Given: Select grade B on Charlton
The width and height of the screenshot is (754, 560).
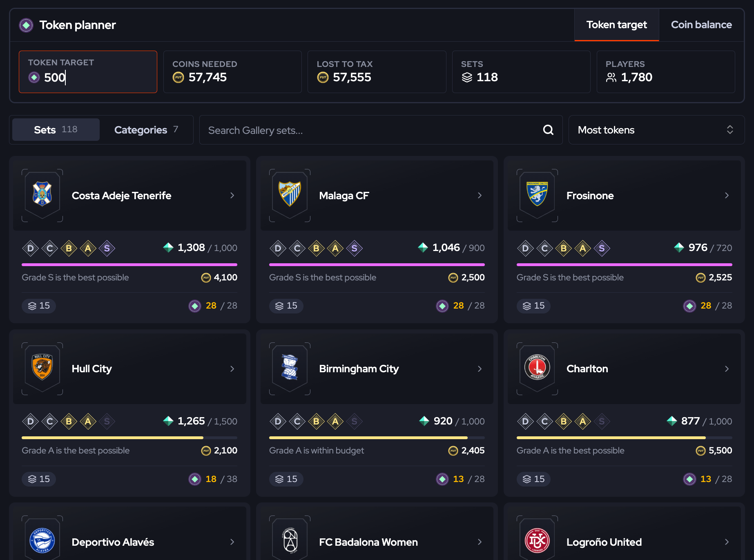Looking at the screenshot, I should click(x=564, y=421).
